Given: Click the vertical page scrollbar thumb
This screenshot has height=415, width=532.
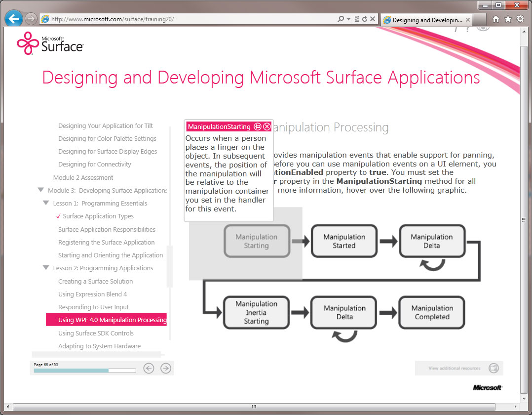Looking at the screenshot, I should point(524,219).
